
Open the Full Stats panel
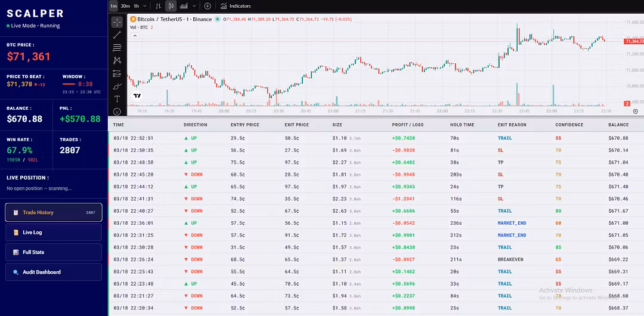(x=54, y=252)
